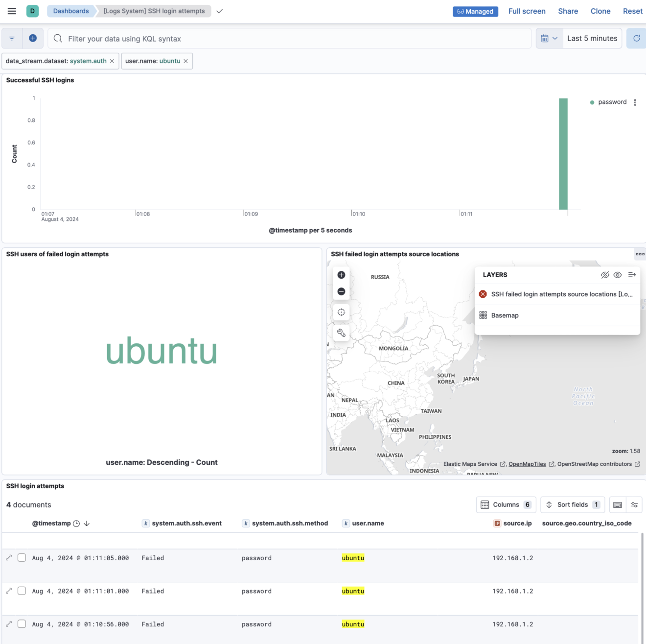Open the main navigation hamburger menu
Image resolution: width=646 pixels, height=644 pixels.
point(12,11)
